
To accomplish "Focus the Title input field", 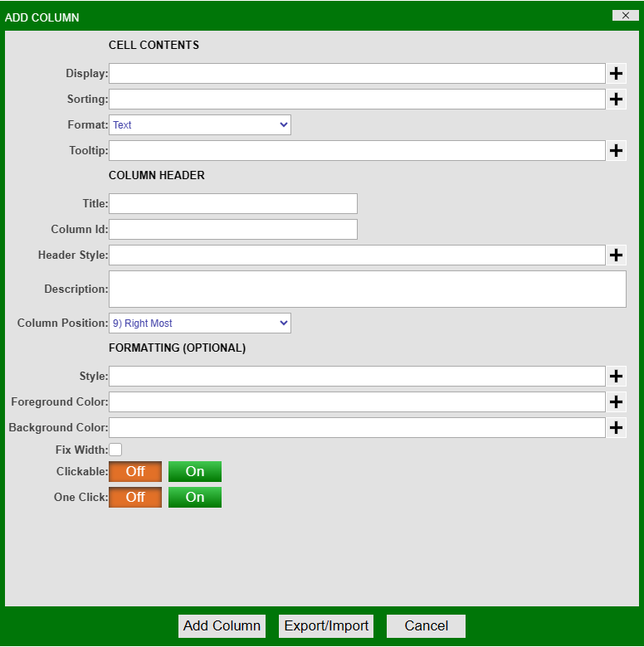I will click(233, 204).
